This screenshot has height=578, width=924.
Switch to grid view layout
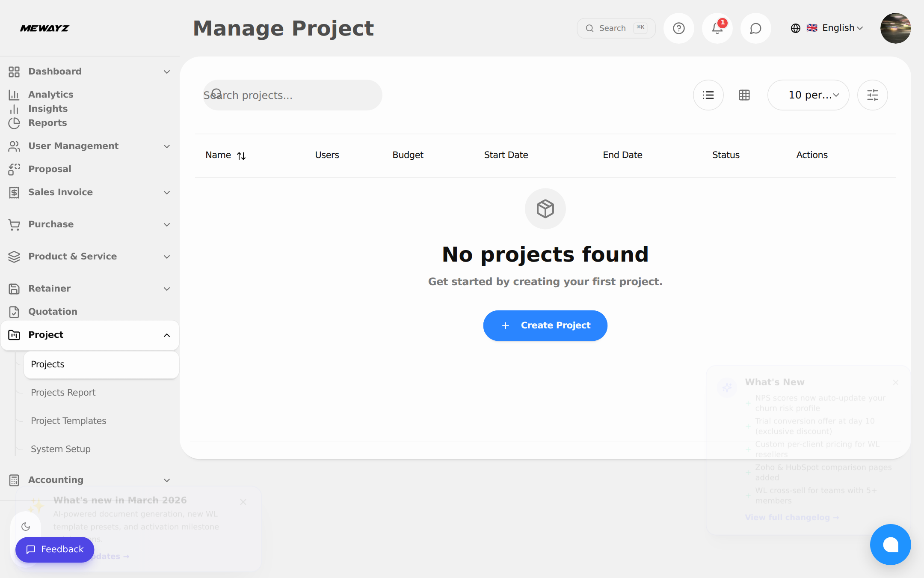coord(744,95)
